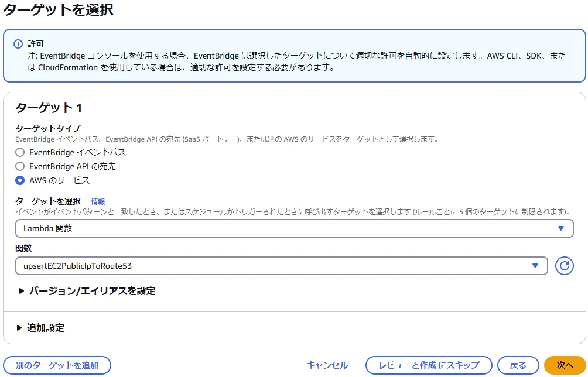Go back with the 戻る button
Viewport: 588px width, 377px height.
pos(518,365)
